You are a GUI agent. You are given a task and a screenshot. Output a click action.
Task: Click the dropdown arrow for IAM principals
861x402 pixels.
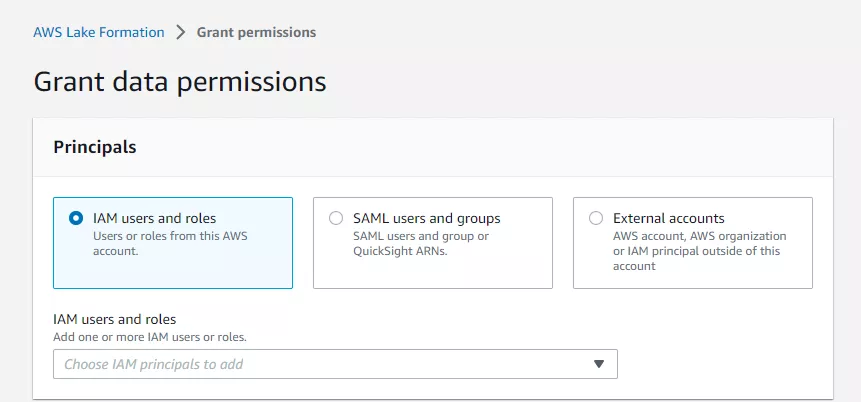[599, 364]
